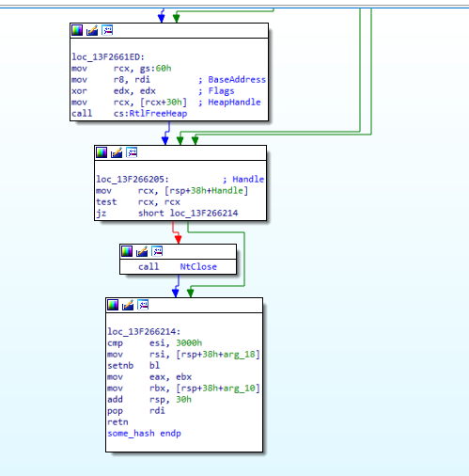Click the color icon in the NtClose node
This screenshot has height=476, width=469.
coord(127,251)
